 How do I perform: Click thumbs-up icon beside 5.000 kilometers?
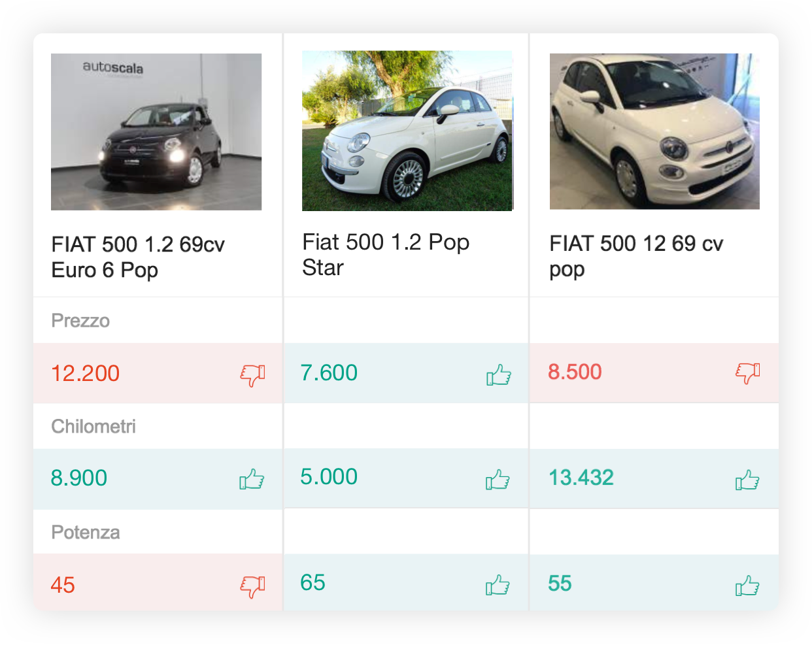pos(498,480)
